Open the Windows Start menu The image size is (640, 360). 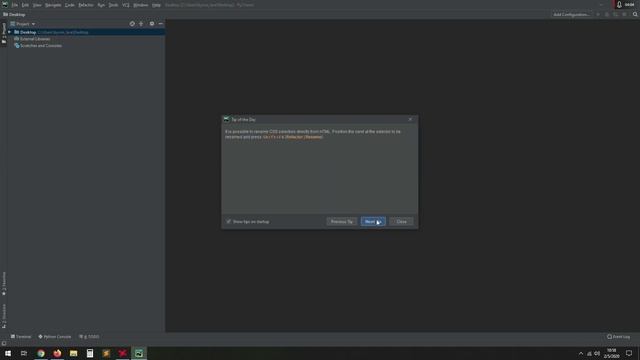pos(8,353)
